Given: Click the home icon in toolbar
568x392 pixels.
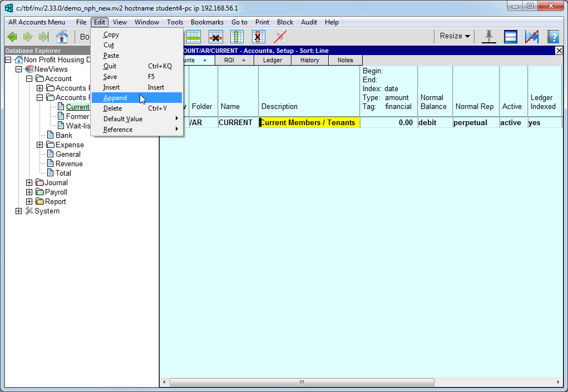Looking at the screenshot, I should click(x=61, y=37).
